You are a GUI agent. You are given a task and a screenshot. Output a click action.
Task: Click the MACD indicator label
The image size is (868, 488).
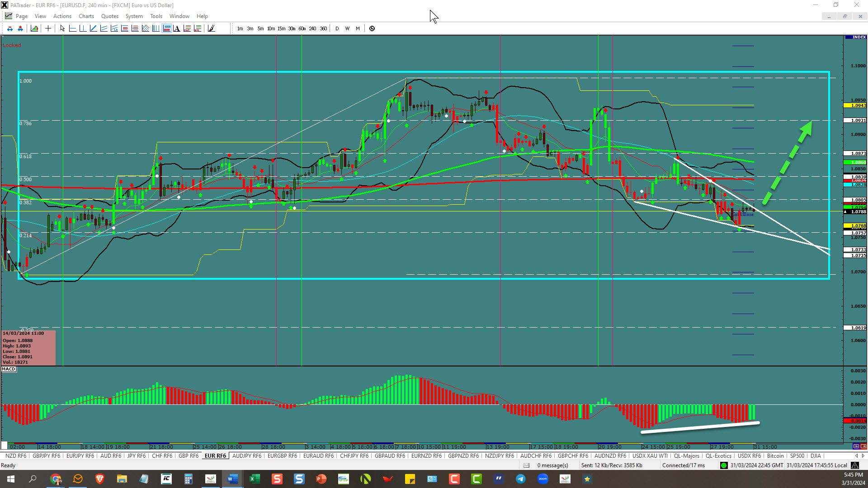(x=9, y=369)
